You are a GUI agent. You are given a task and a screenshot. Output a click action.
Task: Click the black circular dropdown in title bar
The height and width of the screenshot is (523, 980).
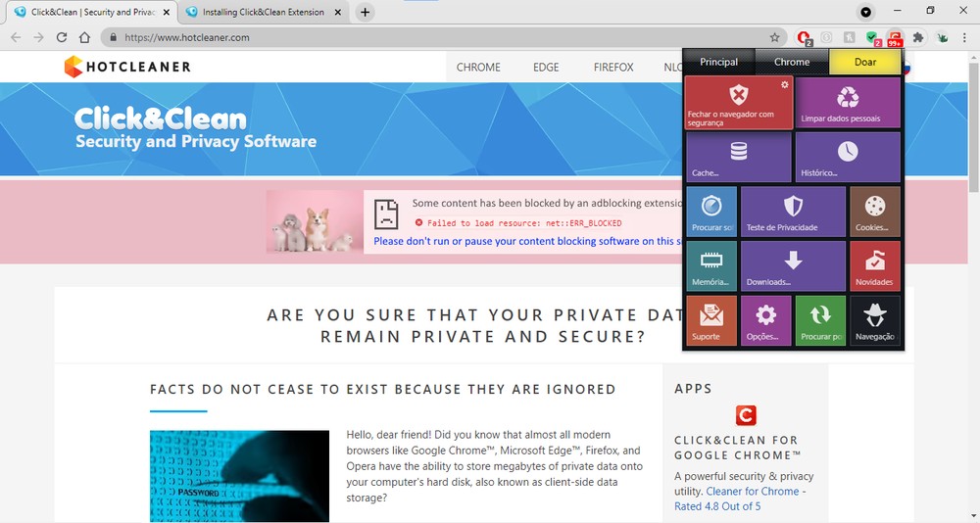coord(865,12)
